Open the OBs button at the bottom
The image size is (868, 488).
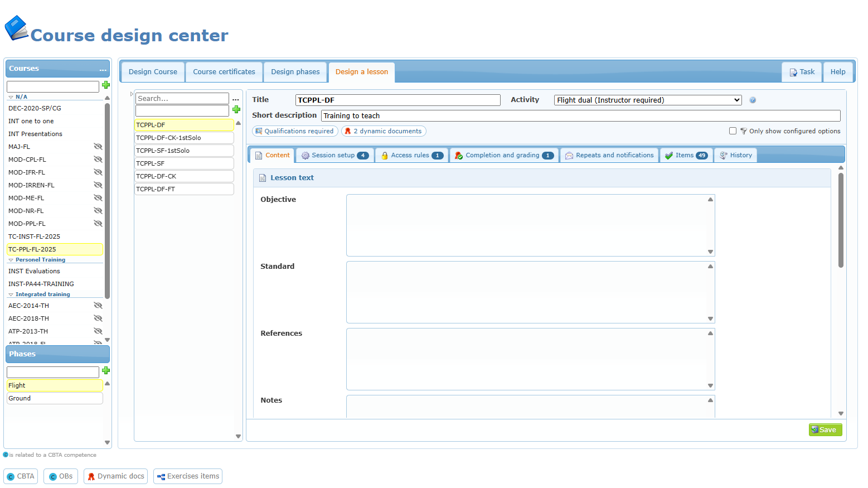pyautogui.click(x=61, y=476)
